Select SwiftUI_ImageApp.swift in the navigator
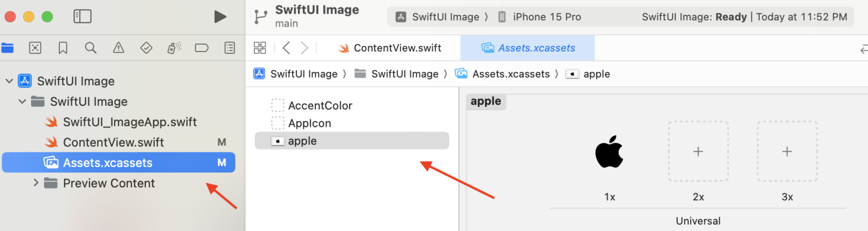Viewport: 868px width, 231px height. tap(129, 122)
